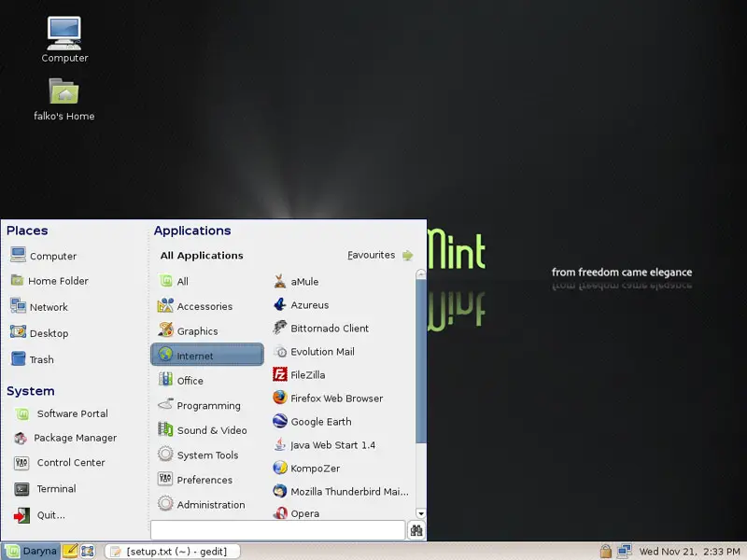Click the binoculars search button
The height and width of the screenshot is (560, 747).
[416, 530]
